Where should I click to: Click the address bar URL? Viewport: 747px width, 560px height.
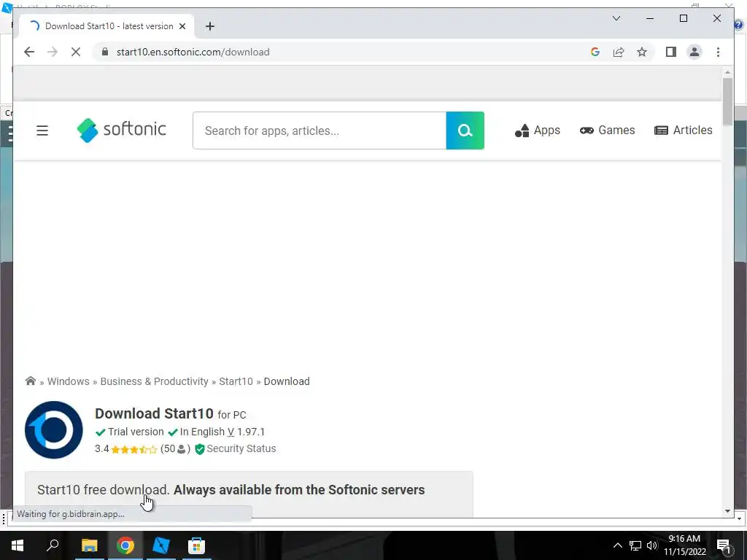pos(193,52)
